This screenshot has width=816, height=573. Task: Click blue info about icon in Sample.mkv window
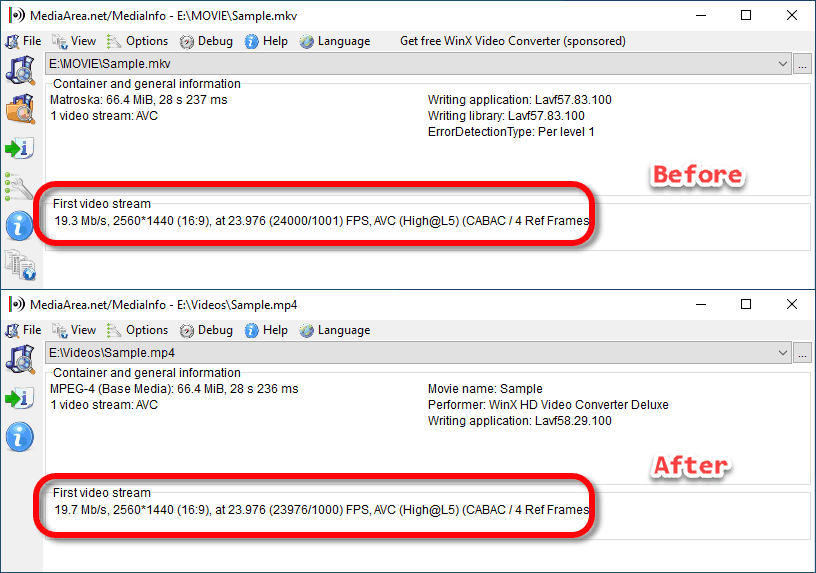(19, 226)
